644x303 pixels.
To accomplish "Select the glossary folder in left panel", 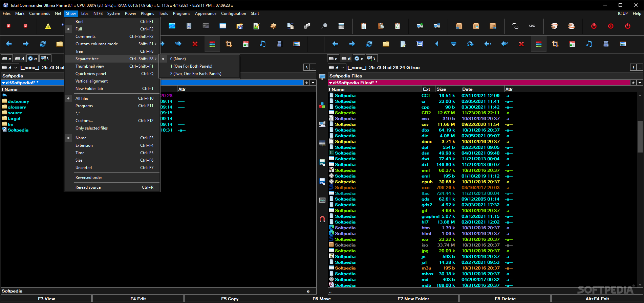I will (17, 107).
